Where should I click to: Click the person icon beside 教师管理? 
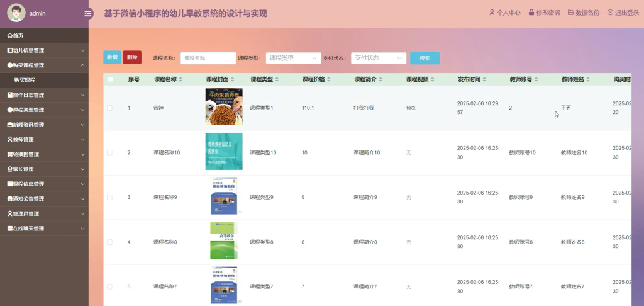(10, 139)
